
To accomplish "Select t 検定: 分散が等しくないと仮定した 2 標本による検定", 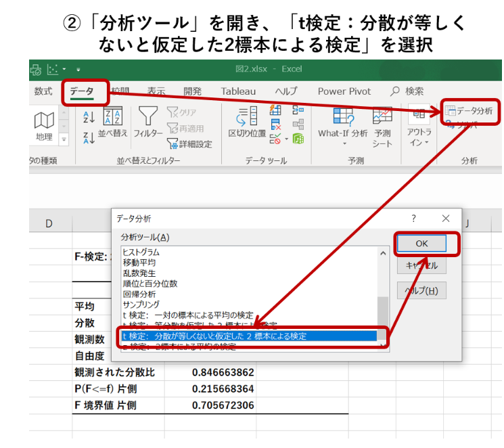I will coord(250,336).
